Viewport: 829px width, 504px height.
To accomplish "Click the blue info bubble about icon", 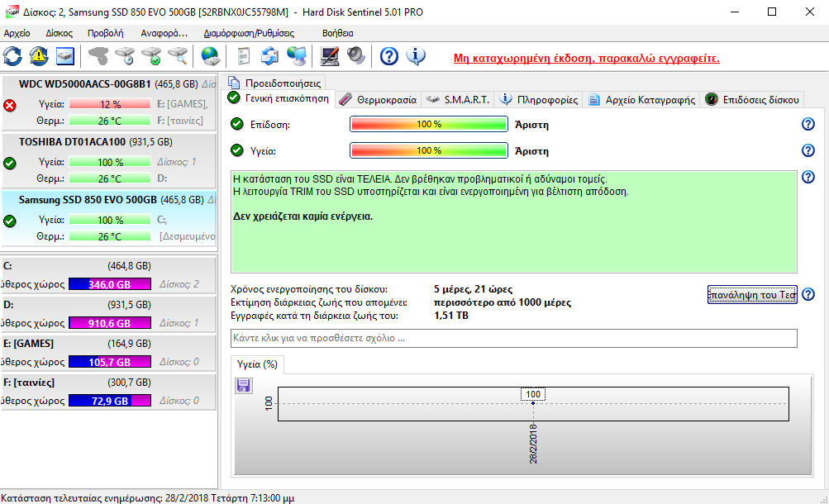I will 416,56.
